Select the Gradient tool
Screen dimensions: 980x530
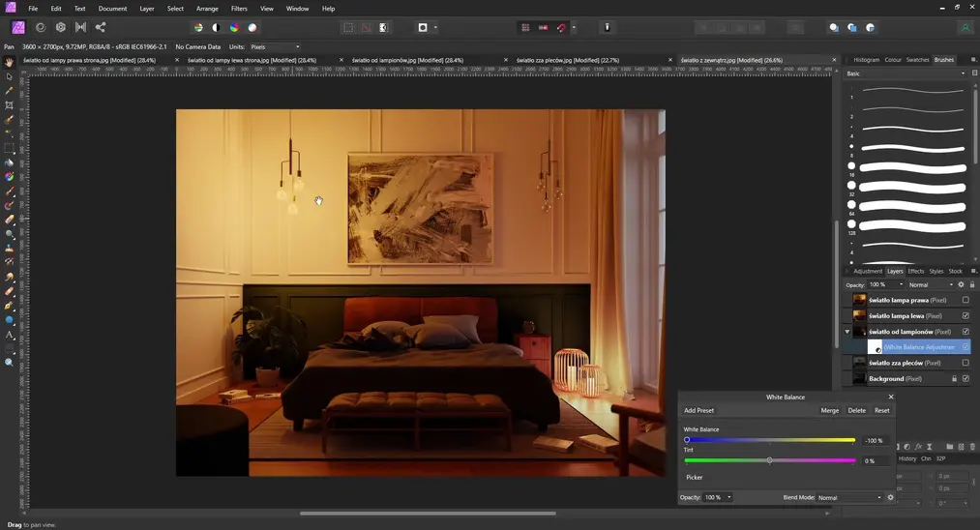pyautogui.click(x=9, y=177)
